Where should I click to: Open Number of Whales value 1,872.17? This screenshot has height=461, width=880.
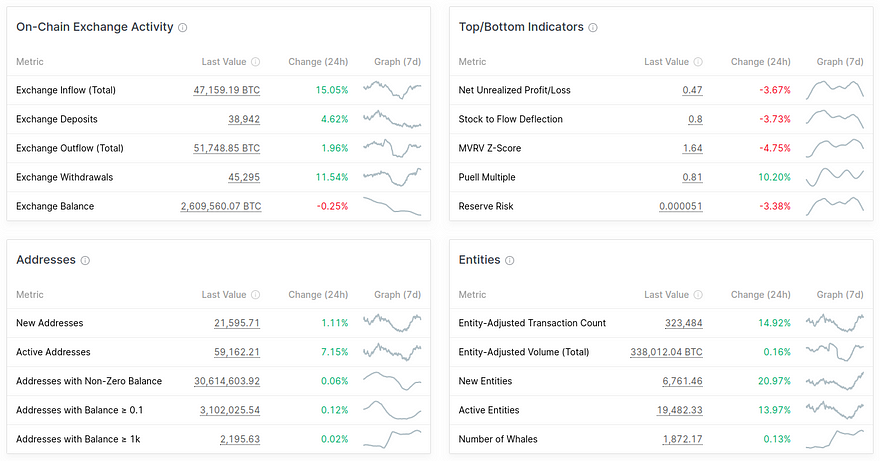point(682,440)
